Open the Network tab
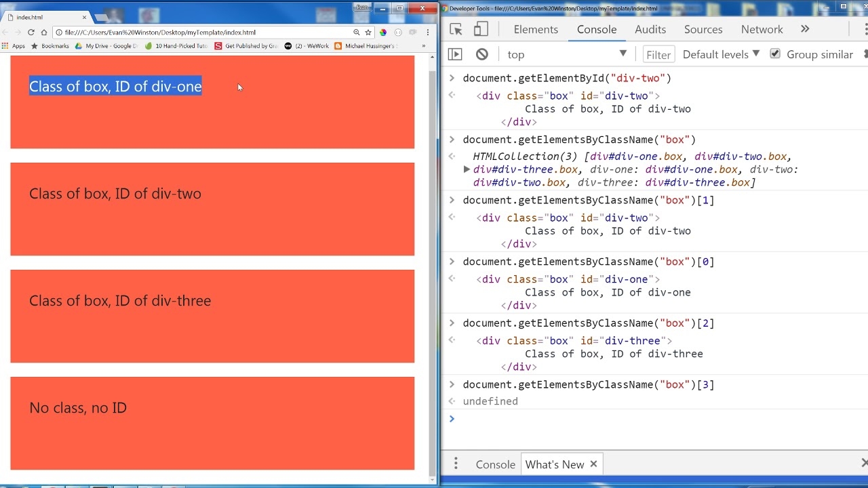 (x=762, y=29)
